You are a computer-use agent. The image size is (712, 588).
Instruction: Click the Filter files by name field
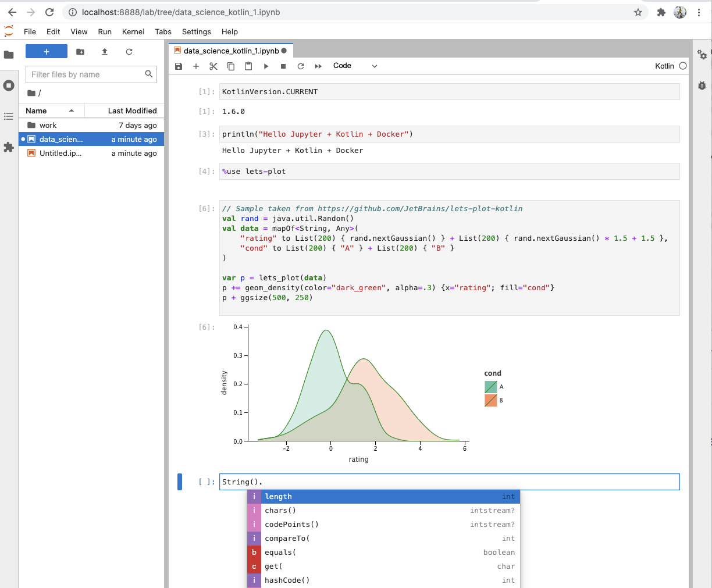[86, 74]
